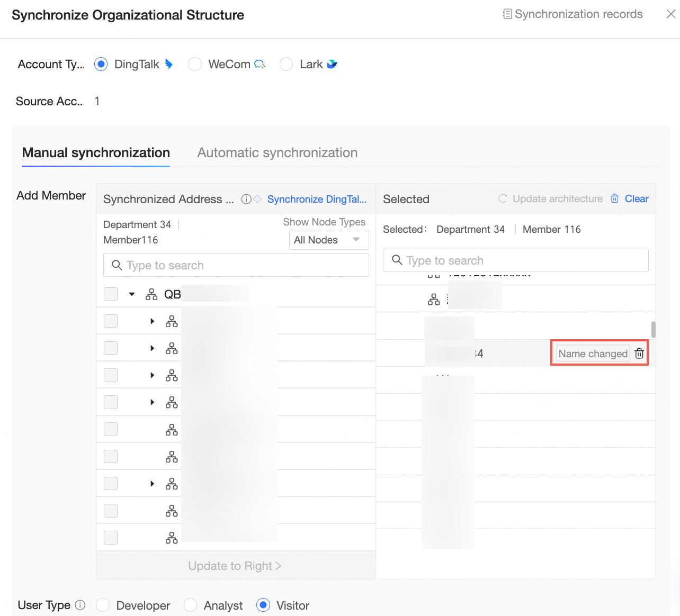Click info icon beside Synchronized Address
Image resolution: width=680 pixels, height=616 pixels.
(246, 200)
